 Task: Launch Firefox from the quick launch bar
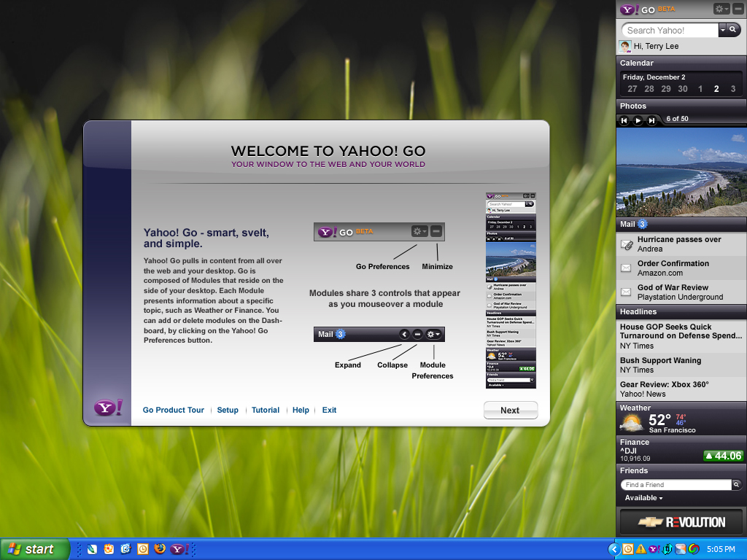[x=160, y=549]
